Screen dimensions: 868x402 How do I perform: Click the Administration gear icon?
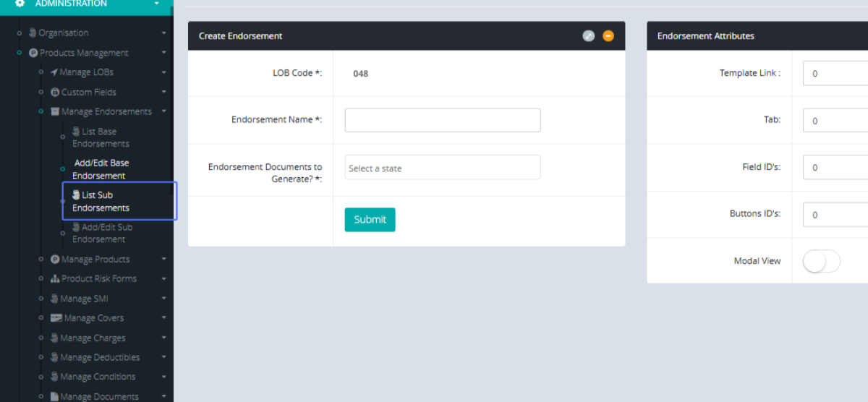pos(20,4)
